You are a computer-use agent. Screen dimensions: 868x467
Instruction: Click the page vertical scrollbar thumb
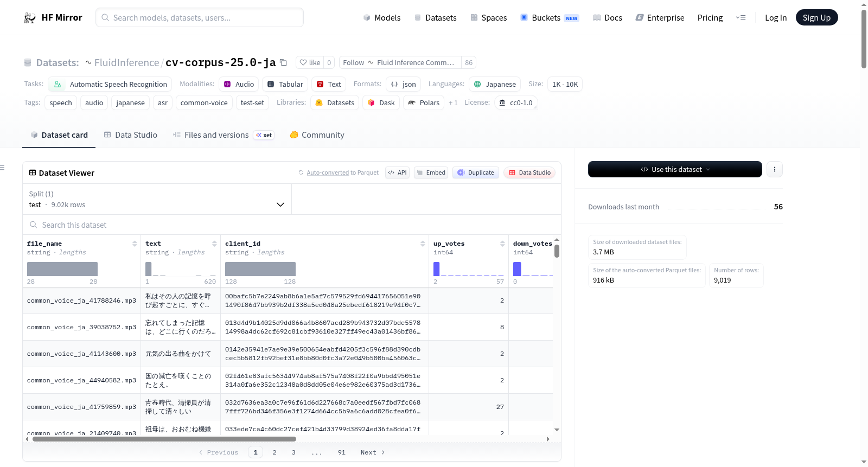tap(864, 39)
